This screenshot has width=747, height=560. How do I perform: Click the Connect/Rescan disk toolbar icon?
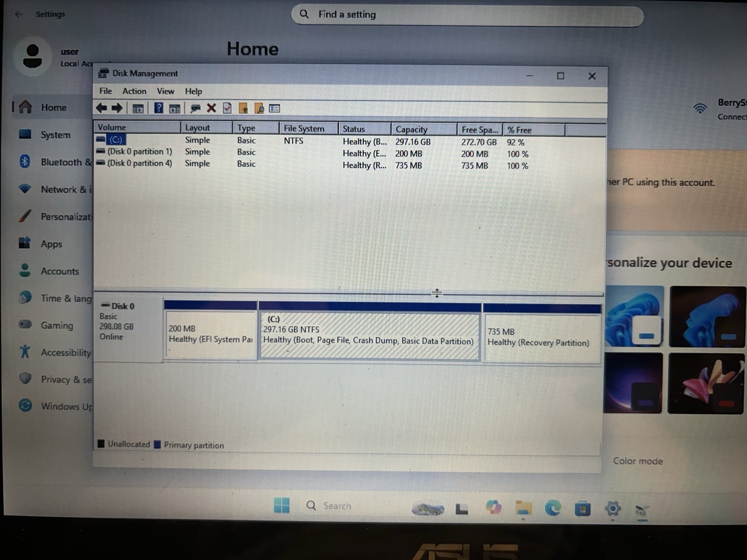pyautogui.click(x=195, y=109)
